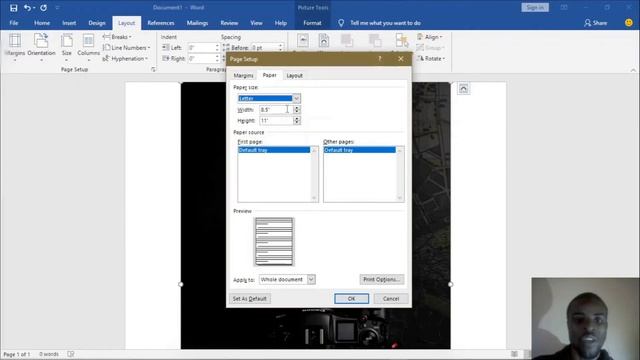Click Set As Default button
The height and width of the screenshot is (360, 640).
[249, 299]
